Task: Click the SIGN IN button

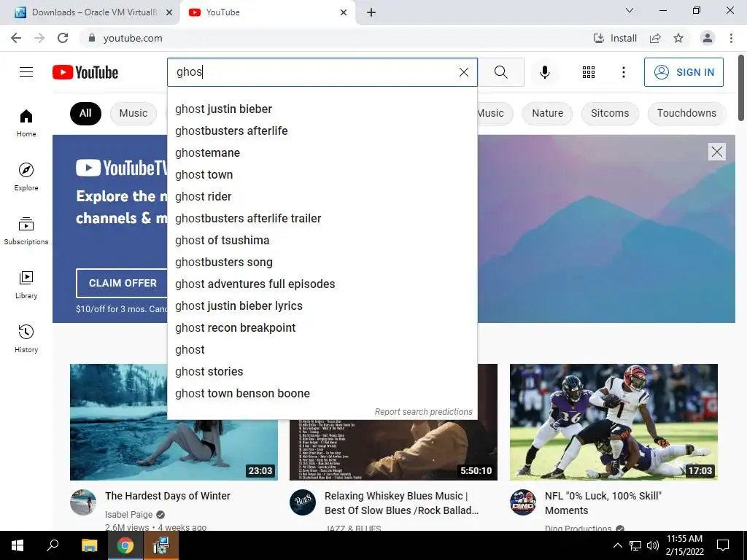Action: (684, 72)
